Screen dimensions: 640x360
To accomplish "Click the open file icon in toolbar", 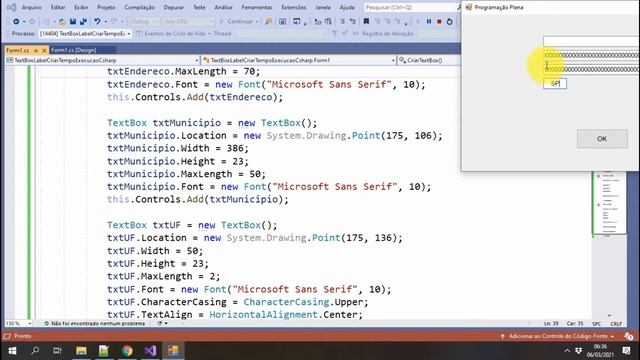I will [62, 21].
